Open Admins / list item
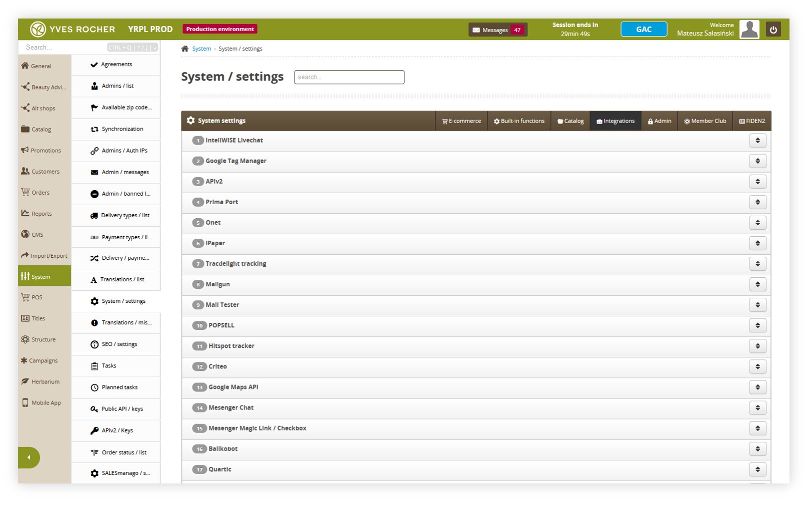812x506 pixels. 116,86
